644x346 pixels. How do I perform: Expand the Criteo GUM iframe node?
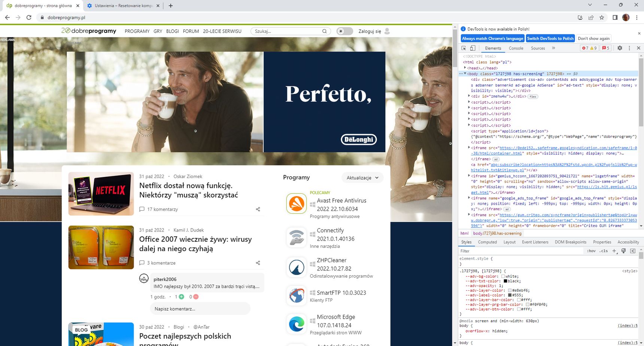(469, 215)
